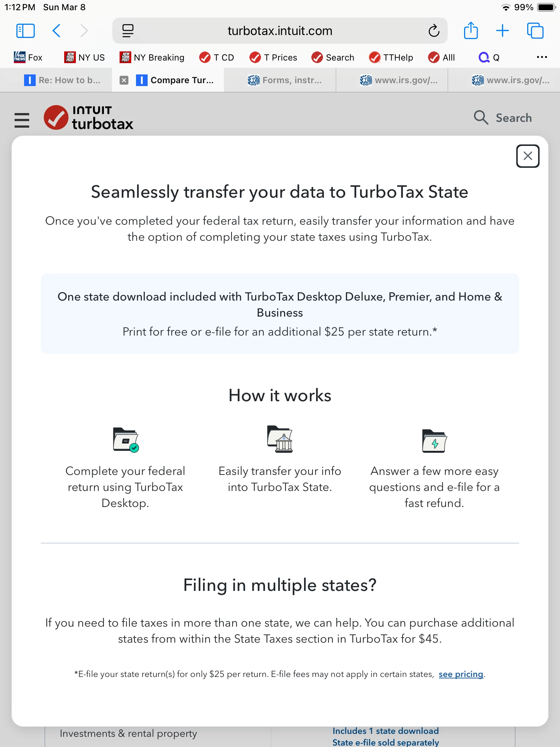This screenshot has width=560, height=747.
Task: Close the TurboTax State transfer dialog
Action: coord(528,156)
